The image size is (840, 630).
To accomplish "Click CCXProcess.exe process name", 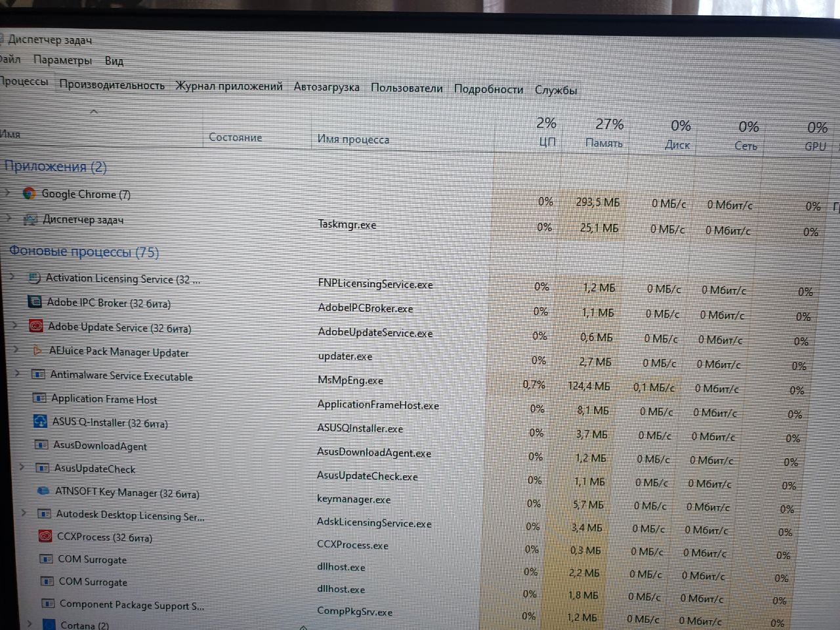I will pyautogui.click(x=353, y=545).
